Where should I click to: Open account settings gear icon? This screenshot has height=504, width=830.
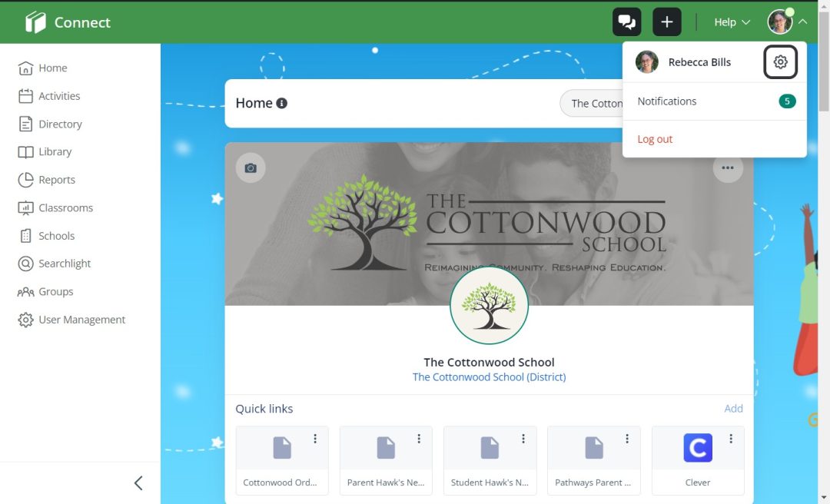click(780, 62)
